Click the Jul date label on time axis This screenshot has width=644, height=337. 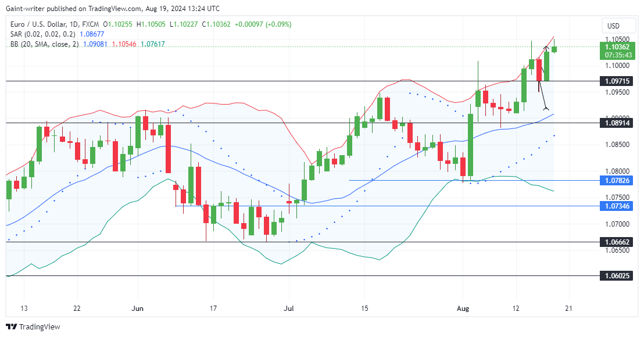tap(289, 309)
